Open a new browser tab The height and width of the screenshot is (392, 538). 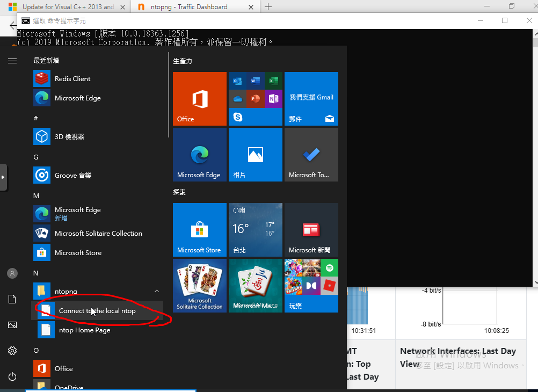pos(268,7)
